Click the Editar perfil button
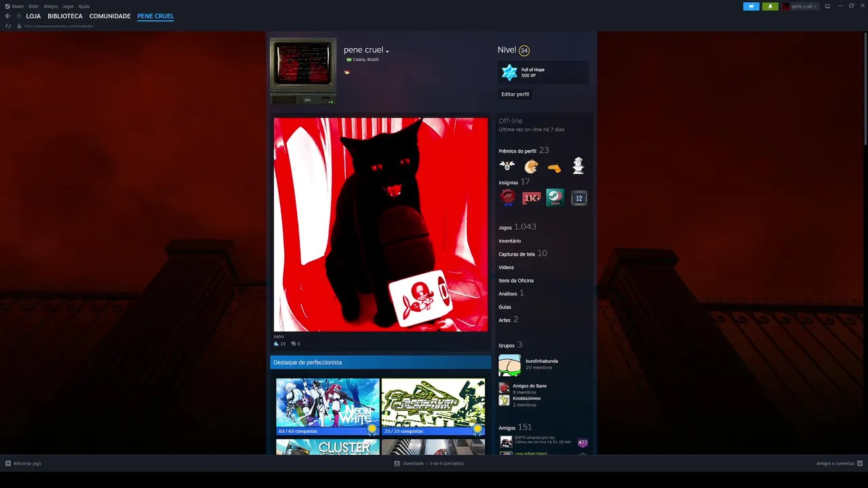This screenshot has width=868, height=488. (x=515, y=94)
